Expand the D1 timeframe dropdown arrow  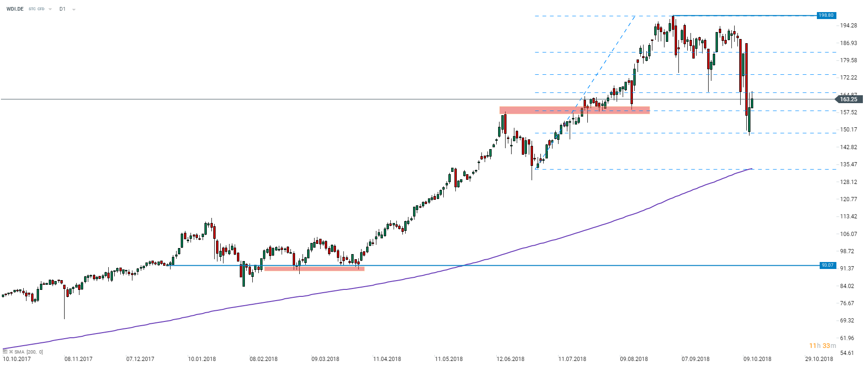pyautogui.click(x=74, y=9)
